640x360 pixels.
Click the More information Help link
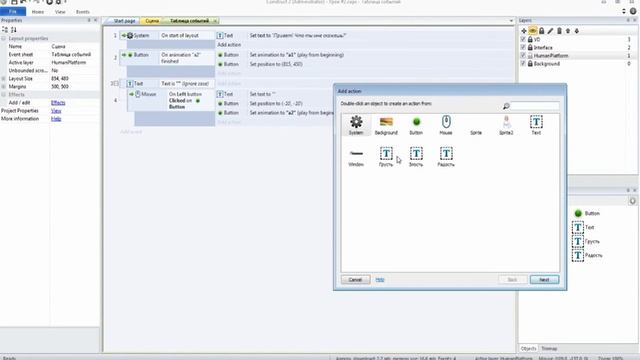(56, 119)
